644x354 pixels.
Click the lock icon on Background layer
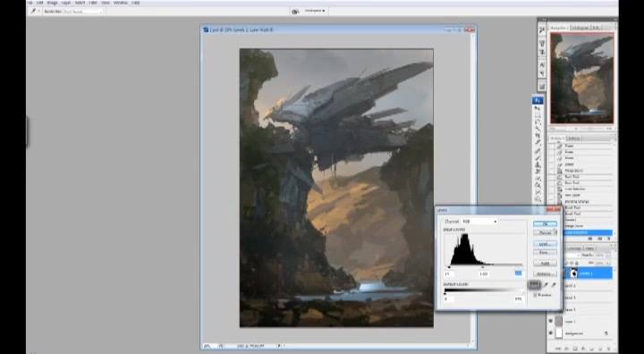click(606, 333)
